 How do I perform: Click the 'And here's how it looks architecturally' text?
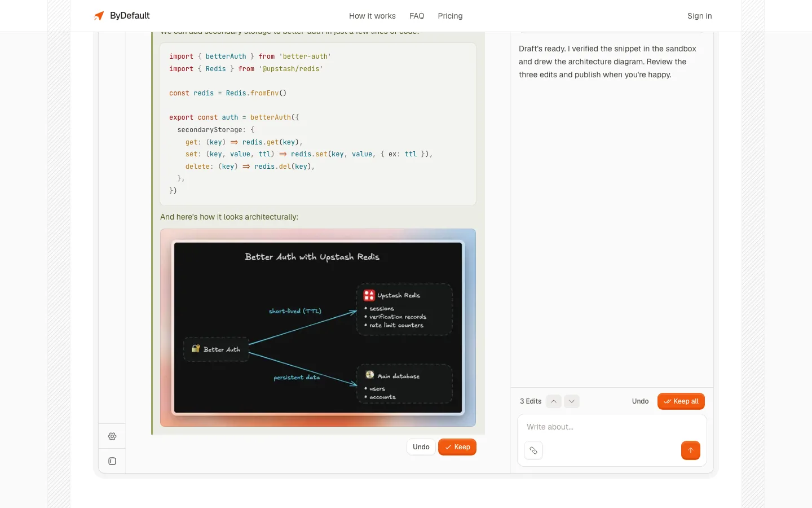click(229, 217)
